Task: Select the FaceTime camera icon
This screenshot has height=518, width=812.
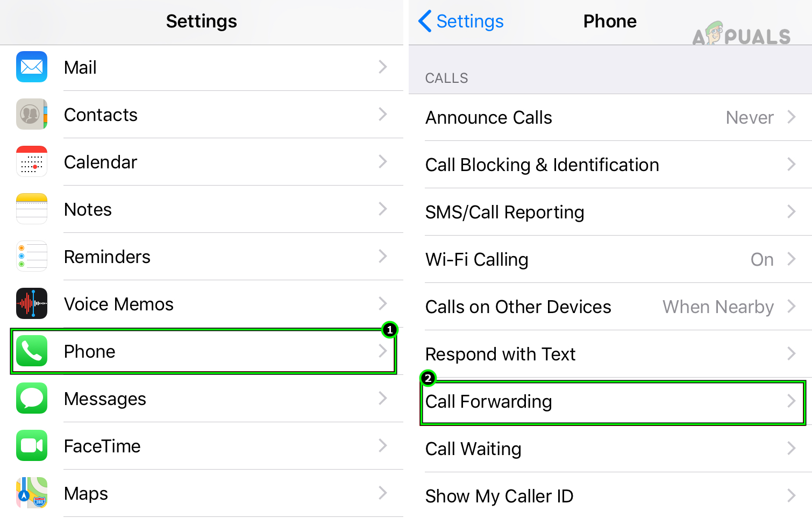Action: pyautogui.click(x=32, y=446)
